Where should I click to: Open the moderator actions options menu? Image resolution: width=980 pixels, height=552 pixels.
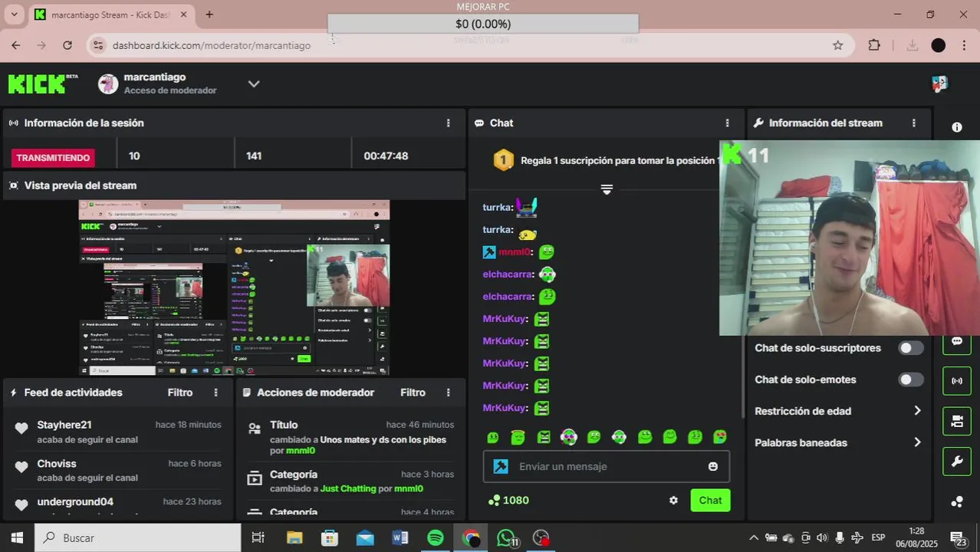pyautogui.click(x=449, y=393)
